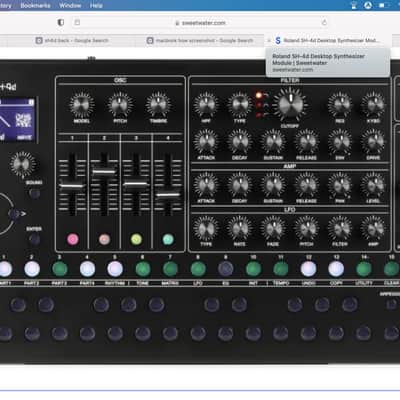
Task: Click the FILTER section DECAY knob
Action: [239, 141]
